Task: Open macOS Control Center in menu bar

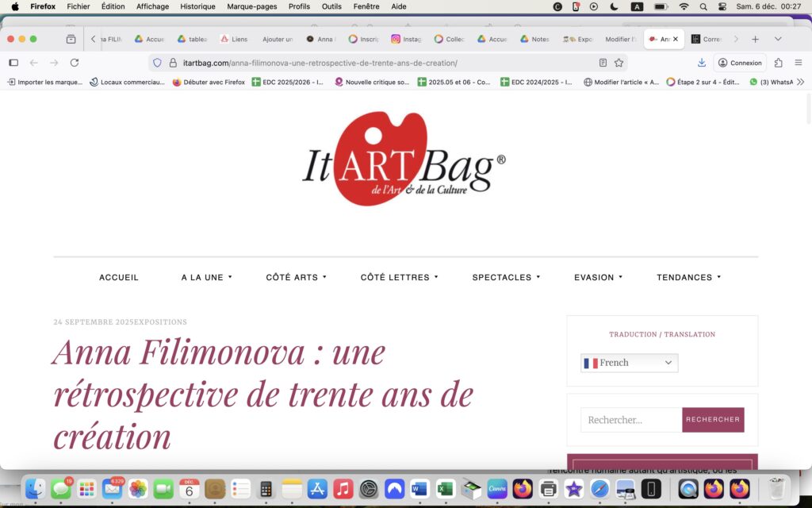Action: [x=722, y=6]
